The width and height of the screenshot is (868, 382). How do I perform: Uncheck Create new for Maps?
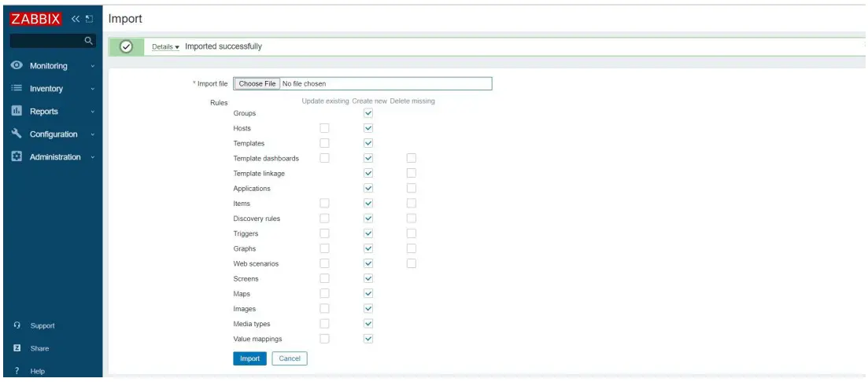(368, 293)
